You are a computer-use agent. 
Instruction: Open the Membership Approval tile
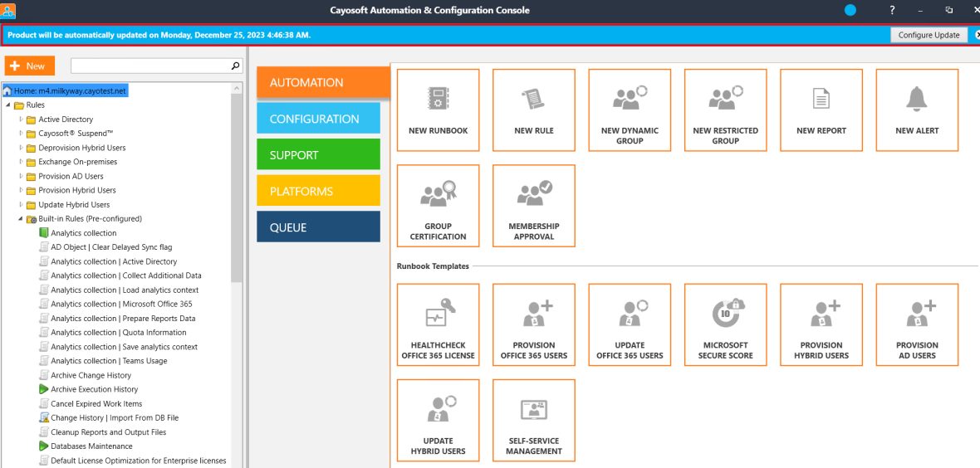(534, 206)
